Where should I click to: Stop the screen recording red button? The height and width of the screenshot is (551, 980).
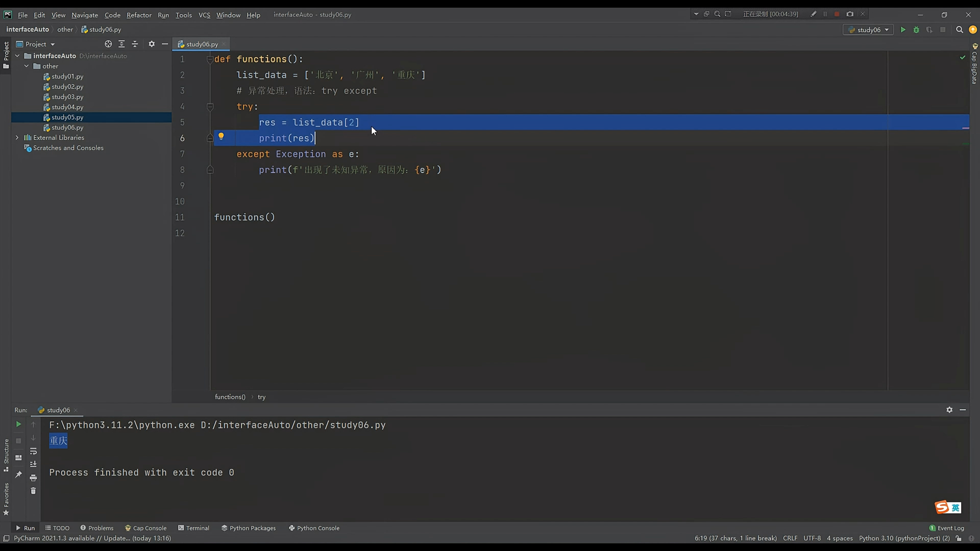click(x=837, y=14)
